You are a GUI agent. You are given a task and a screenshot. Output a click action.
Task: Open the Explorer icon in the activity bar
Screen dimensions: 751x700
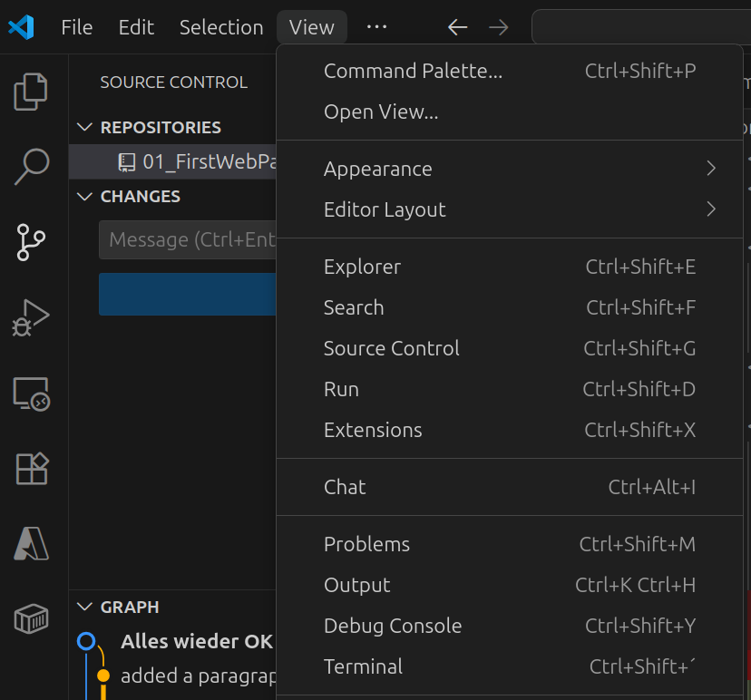tap(31, 91)
